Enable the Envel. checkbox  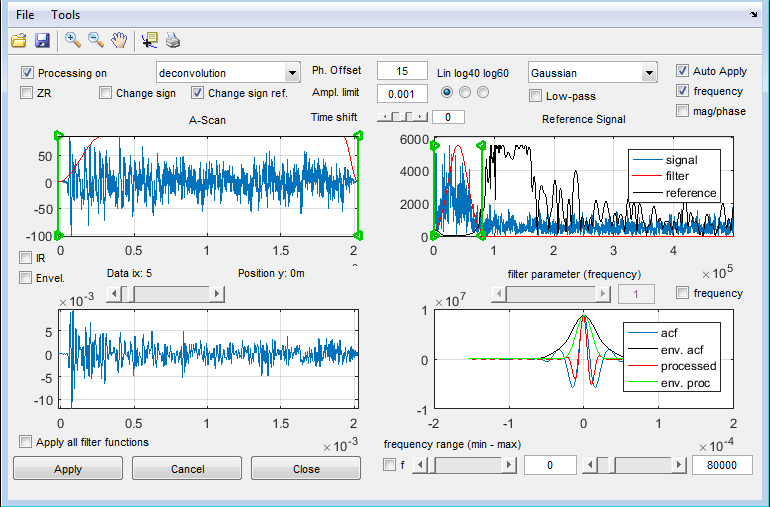25,278
